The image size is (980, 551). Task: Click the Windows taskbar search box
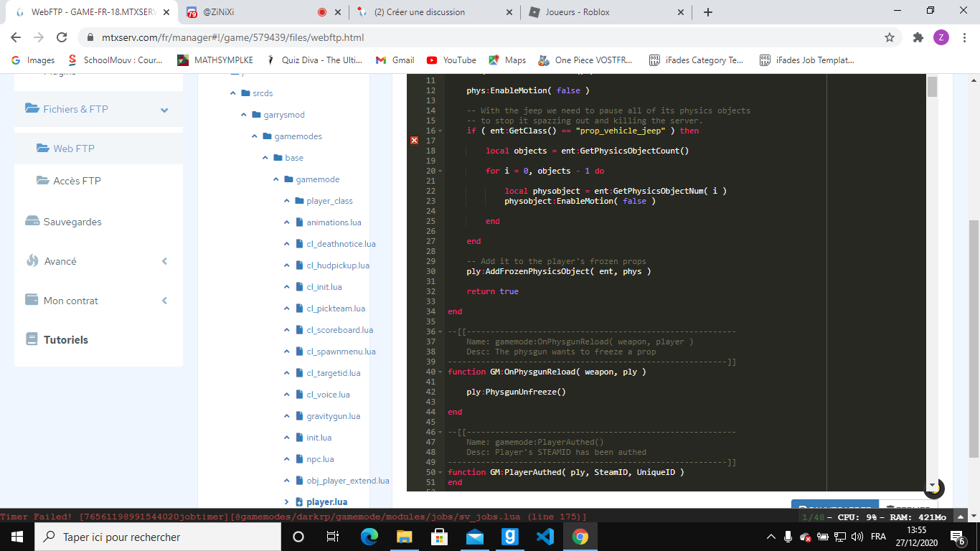coord(158,537)
